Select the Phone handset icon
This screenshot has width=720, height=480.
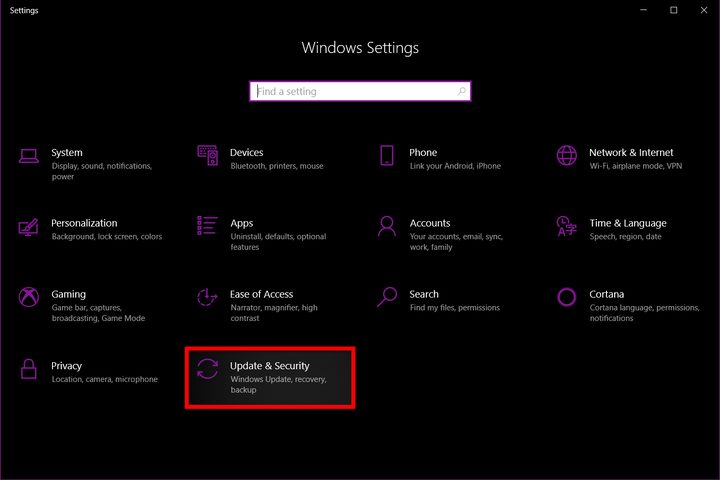tap(387, 155)
